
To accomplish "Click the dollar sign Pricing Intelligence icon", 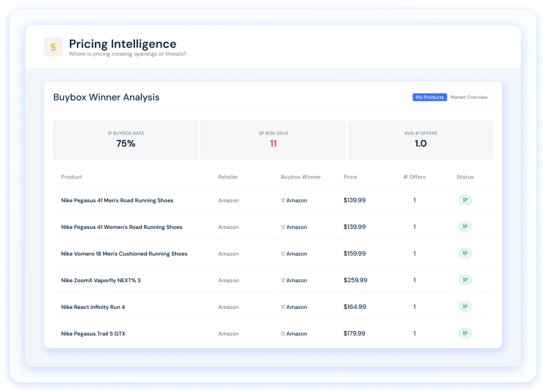I will (53, 47).
